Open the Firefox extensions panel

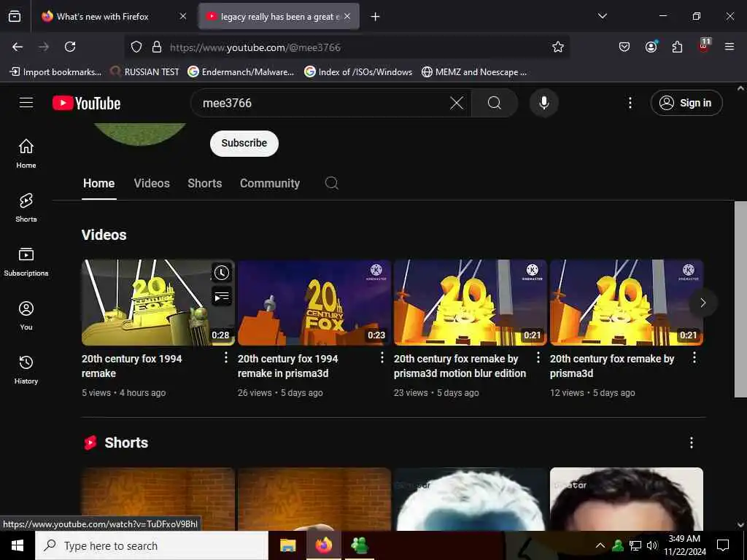677,47
